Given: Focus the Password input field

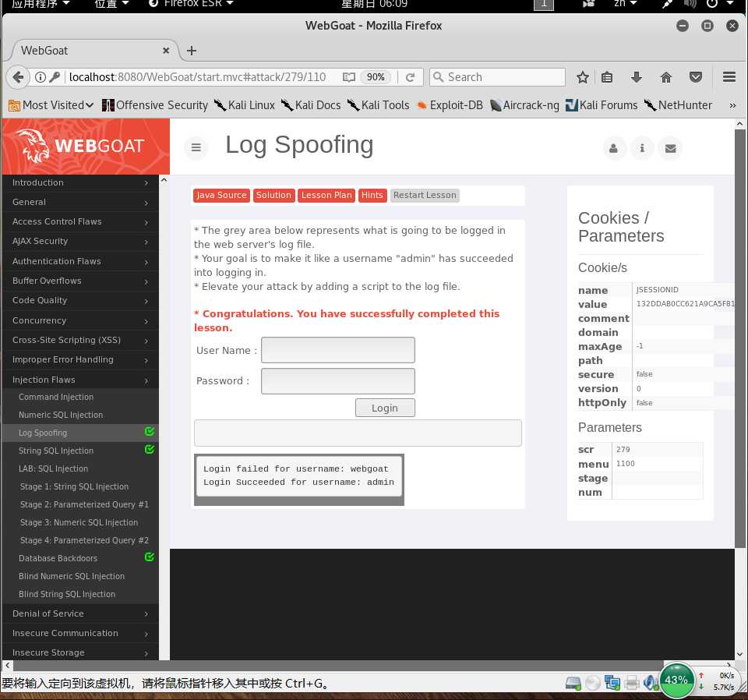Looking at the screenshot, I should coord(337,380).
